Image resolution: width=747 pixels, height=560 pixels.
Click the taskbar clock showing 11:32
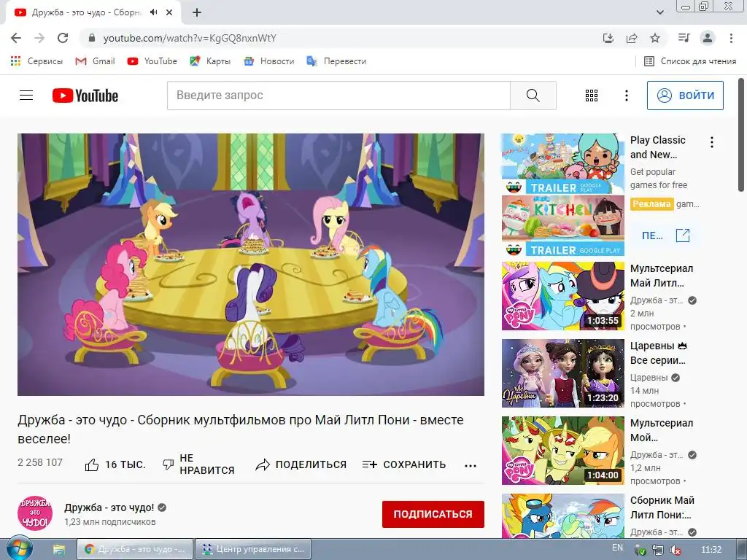[711, 550]
